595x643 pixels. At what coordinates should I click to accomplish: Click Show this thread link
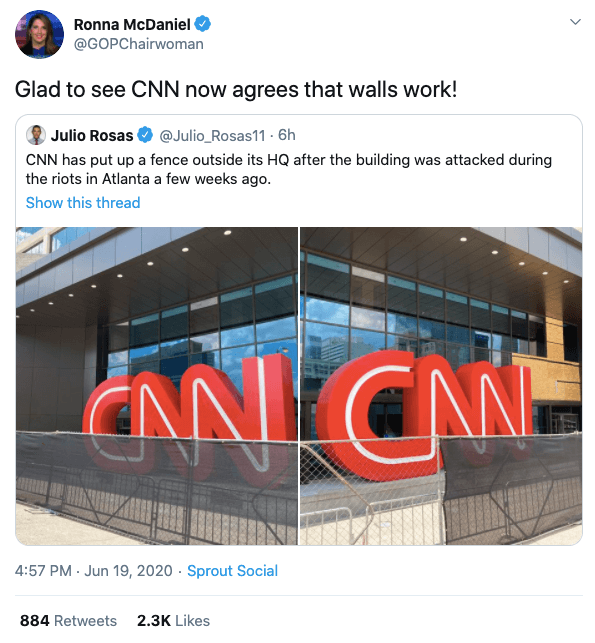tap(83, 203)
